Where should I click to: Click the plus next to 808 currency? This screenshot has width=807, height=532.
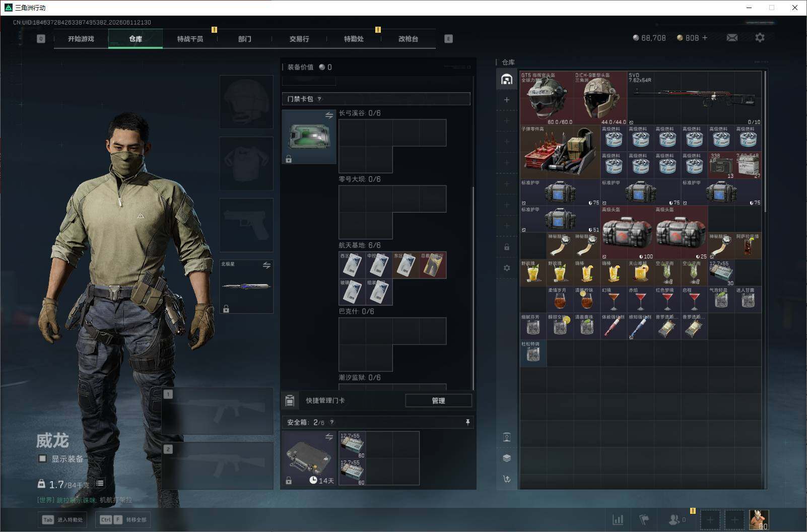tap(705, 38)
